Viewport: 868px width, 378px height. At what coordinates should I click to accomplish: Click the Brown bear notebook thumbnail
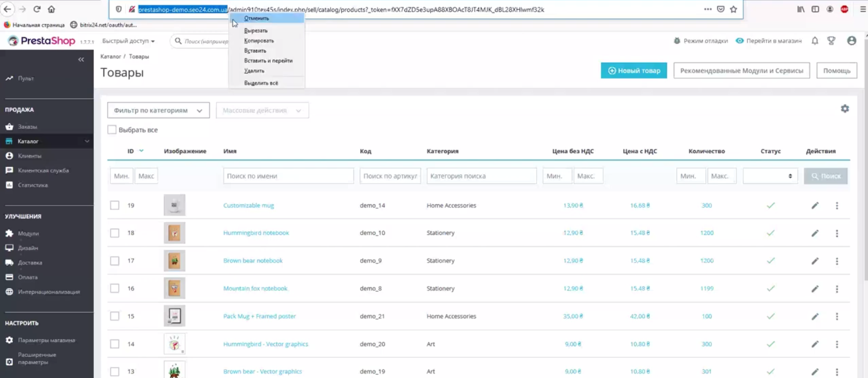tap(174, 260)
